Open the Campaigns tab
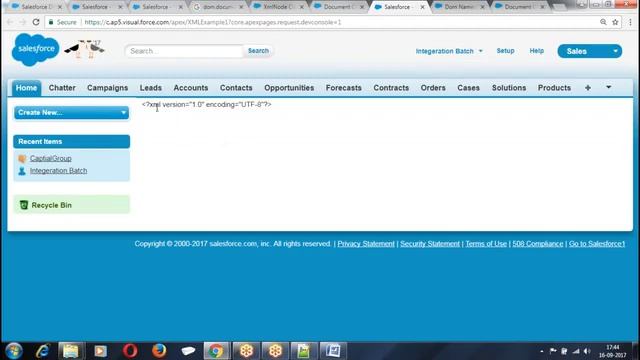640x360 pixels. 107,88
